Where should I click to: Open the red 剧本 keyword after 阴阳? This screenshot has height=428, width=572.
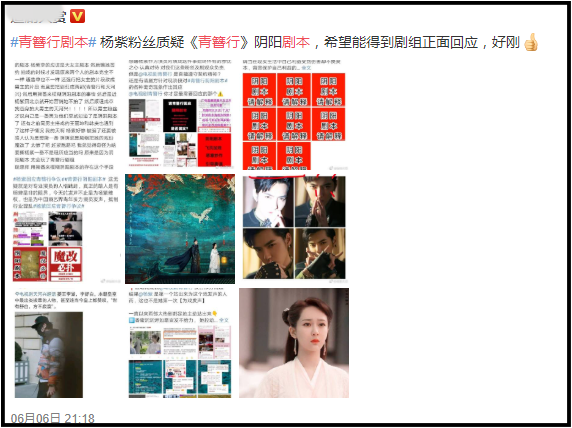296,42
